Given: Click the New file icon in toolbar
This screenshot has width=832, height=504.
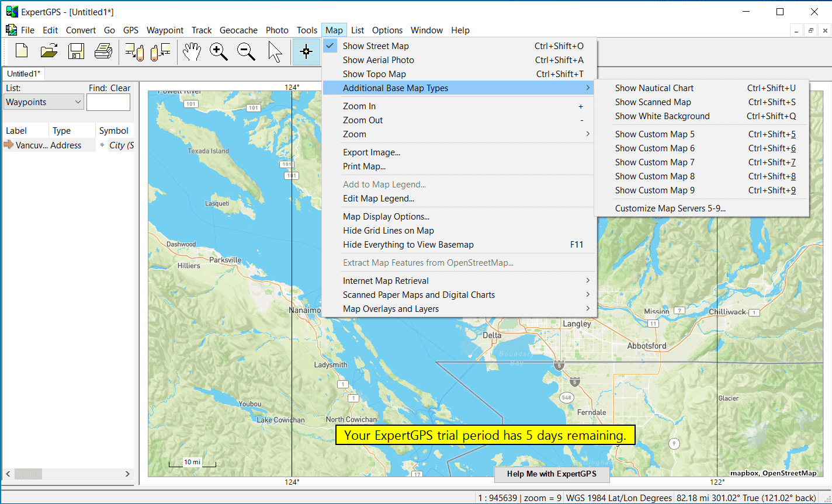Looking at the screenshot, I should click(x=22, y=52).
